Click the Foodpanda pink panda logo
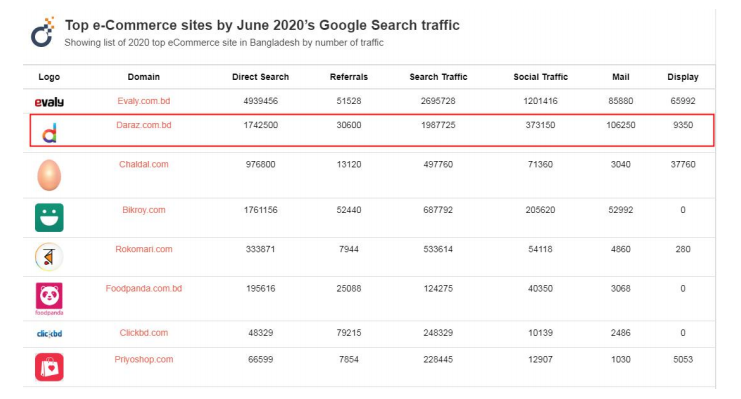Image resolution: width=741 pixels, height=399 pixels. click(49, 299)
